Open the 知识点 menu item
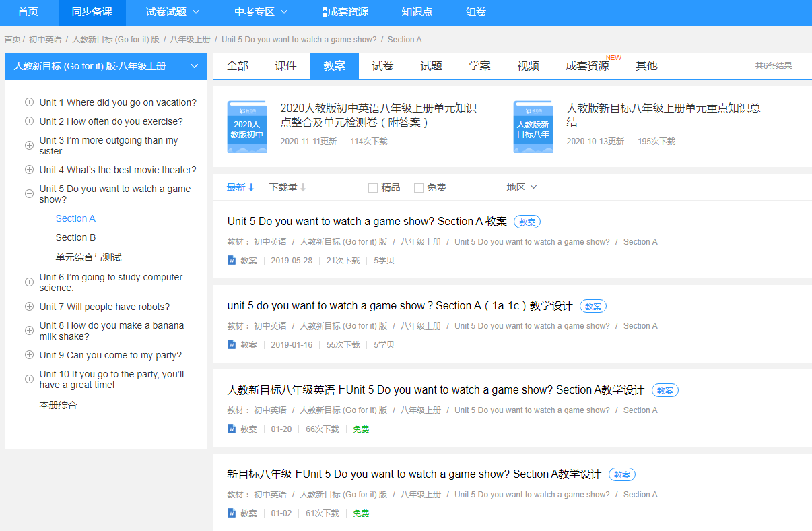This screenshot has width=812, height=531. click(417, 12)
